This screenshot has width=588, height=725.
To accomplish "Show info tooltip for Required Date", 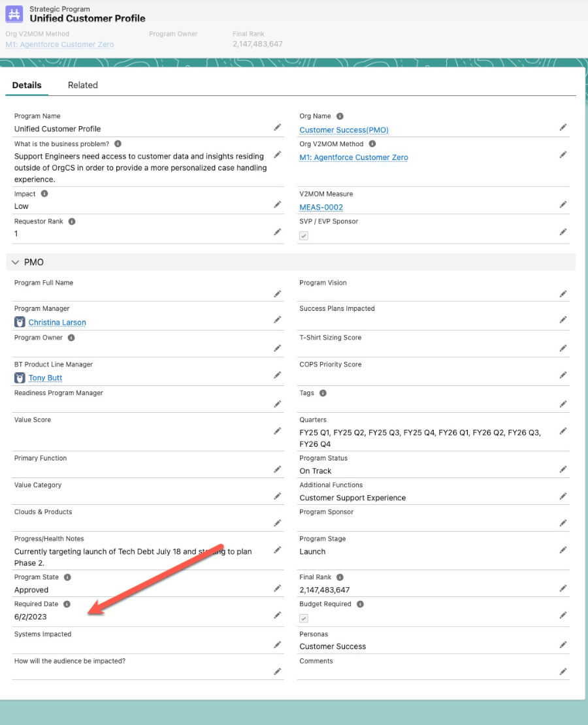I will [67, 604].
